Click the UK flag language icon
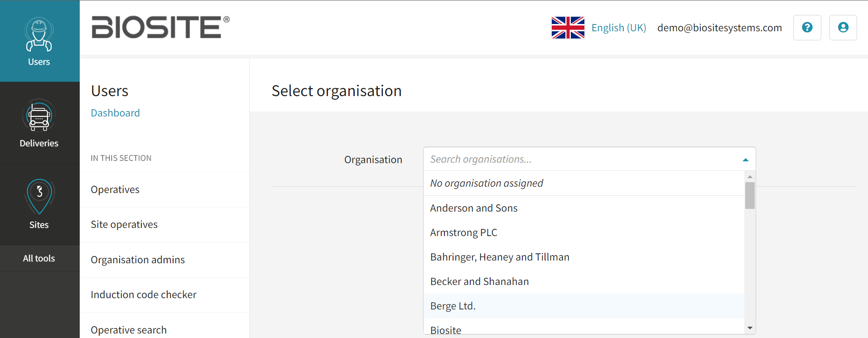The height and width of the screenshot is (338, 868). click(568, 28)
